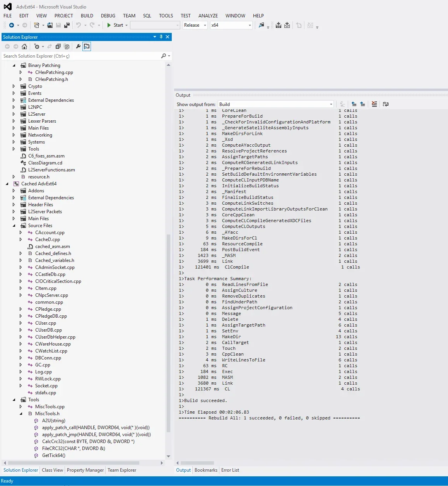Click the Output window horizontal scrollbar
The image size is (448, 486).
coord(197,463)
